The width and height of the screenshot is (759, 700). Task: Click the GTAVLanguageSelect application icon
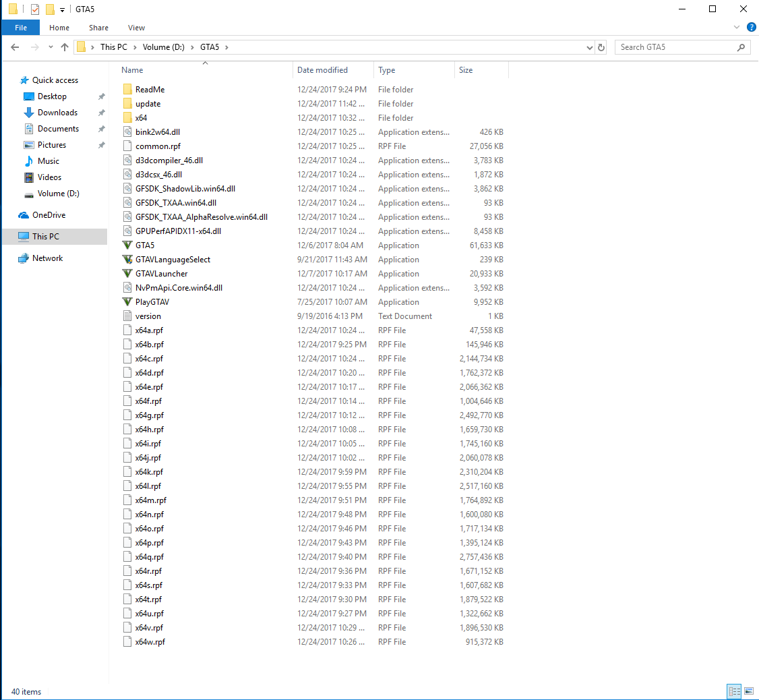tap(127, 260)
